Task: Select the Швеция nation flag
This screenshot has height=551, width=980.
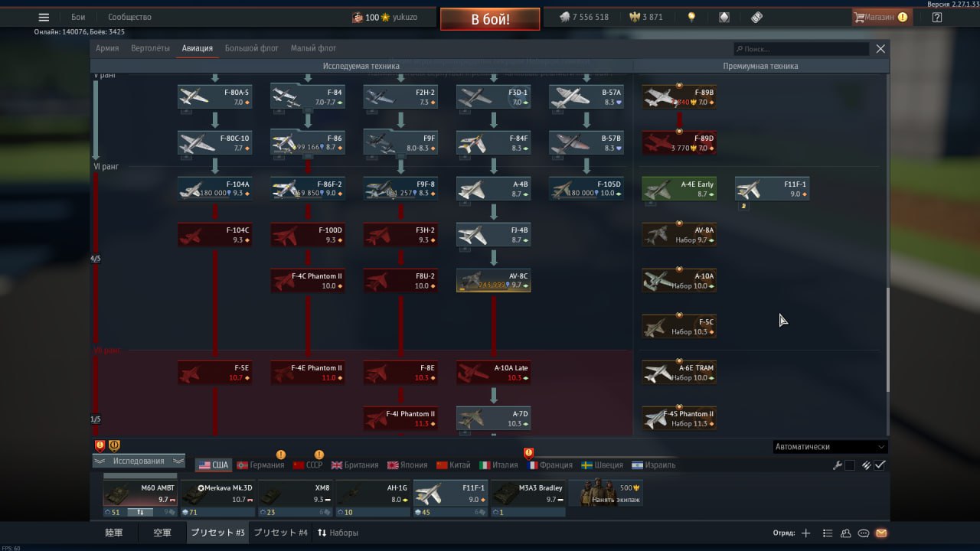Action: click(x=603, y=465)
